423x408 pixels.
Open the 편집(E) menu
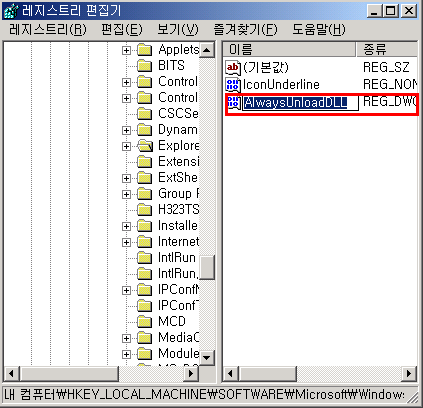[122, 30]
